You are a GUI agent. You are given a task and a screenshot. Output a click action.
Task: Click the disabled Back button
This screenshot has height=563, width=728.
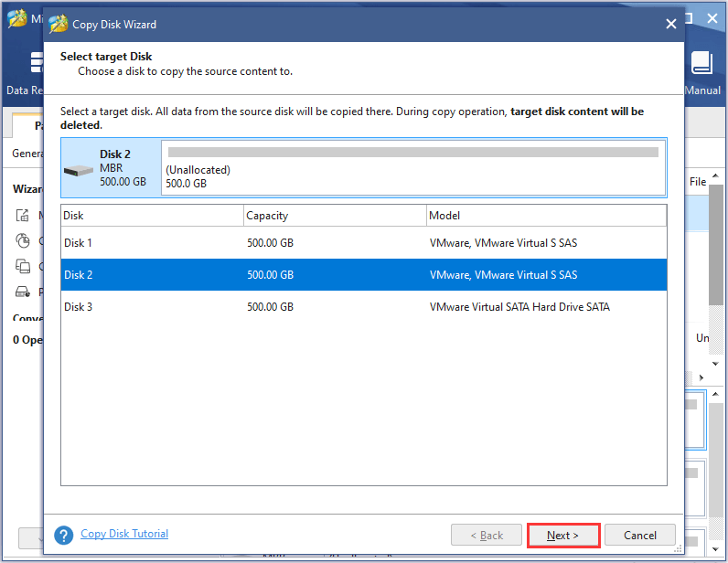(x=487, y=536)
